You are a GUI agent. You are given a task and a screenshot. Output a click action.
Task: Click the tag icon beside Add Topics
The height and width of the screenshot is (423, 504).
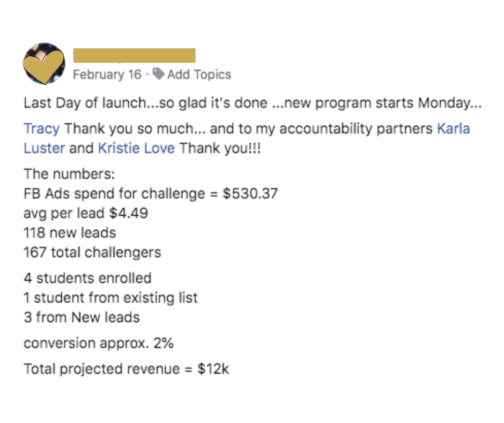(158, 74)
